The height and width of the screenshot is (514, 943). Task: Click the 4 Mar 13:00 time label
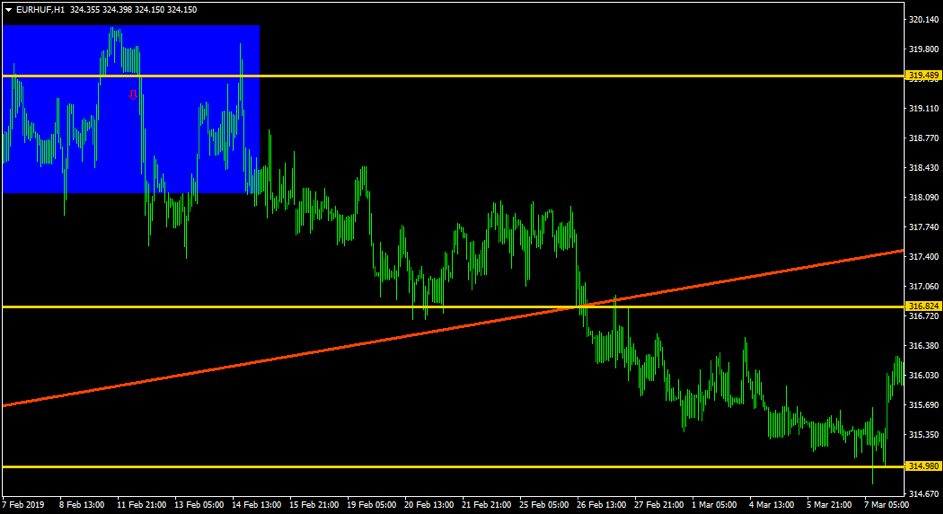[x=772, y=505]
